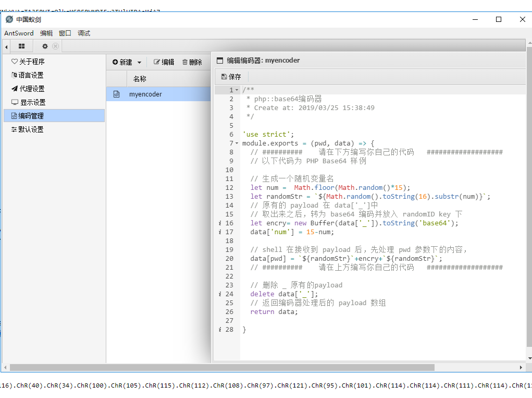Collapse the comment fold arrow on line 1
This screenshot has height=398, width=532.
[x=237, y=90]
